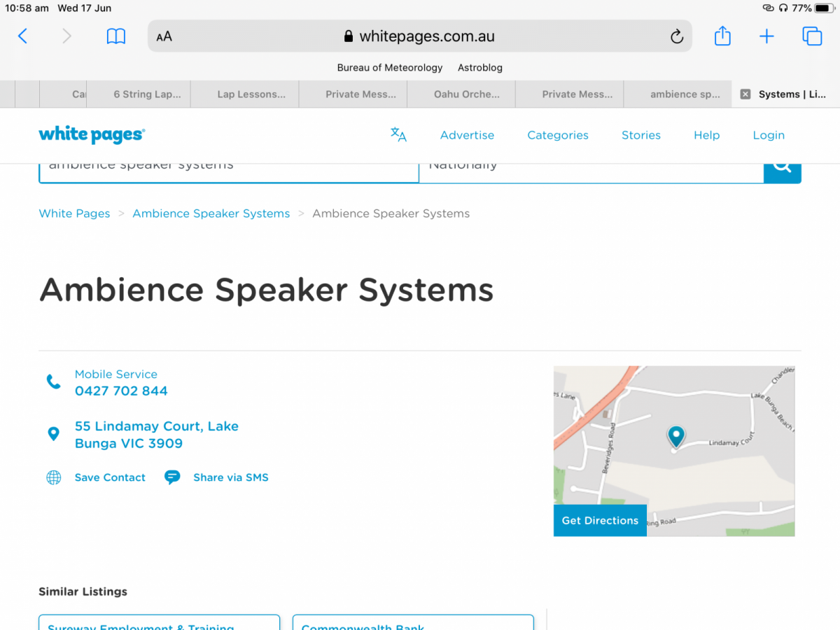The height and width of the screenshot is (630, 840).
Task: Switch to the Oahu Orche tab
Action: point(461,94)
